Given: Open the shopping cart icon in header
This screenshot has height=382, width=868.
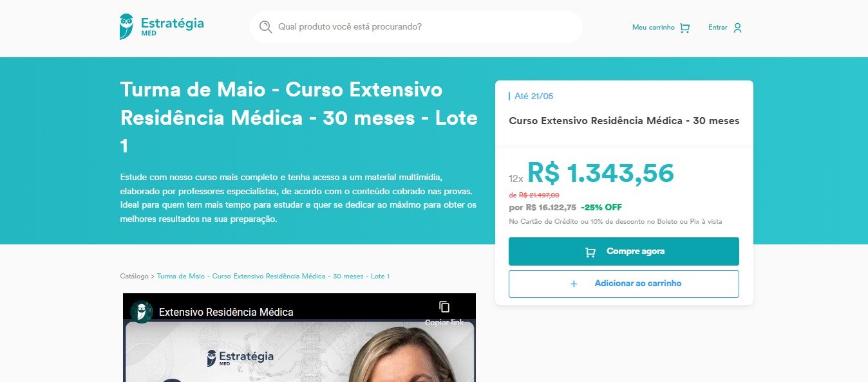Looking at the screenshot, I should tap(684, 28).
